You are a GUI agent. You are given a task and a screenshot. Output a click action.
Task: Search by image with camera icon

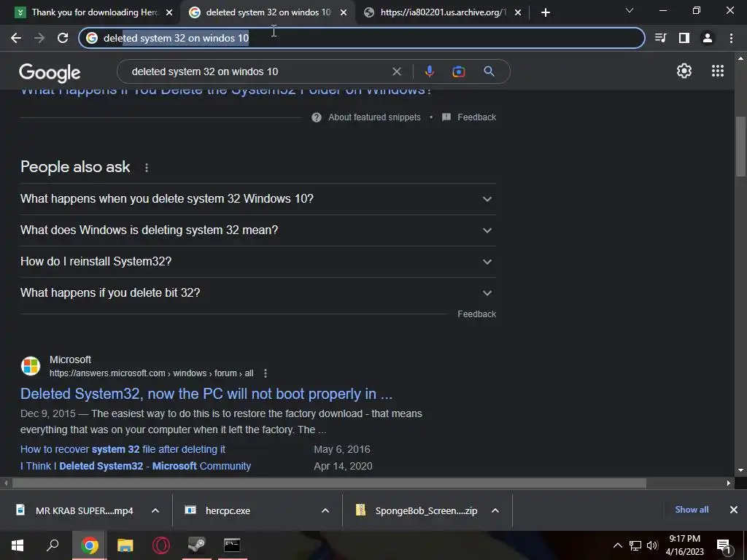click(459, 71)
